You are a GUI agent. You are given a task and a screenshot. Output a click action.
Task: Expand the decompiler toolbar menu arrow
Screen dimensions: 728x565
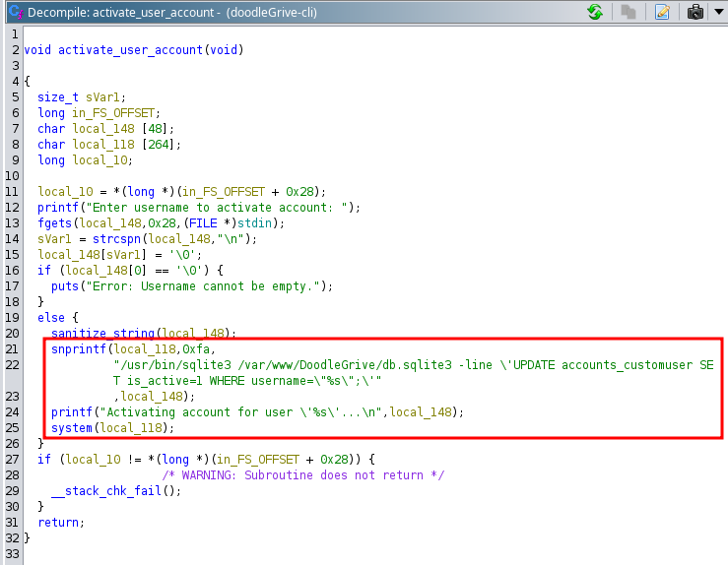tap(719, 12)
